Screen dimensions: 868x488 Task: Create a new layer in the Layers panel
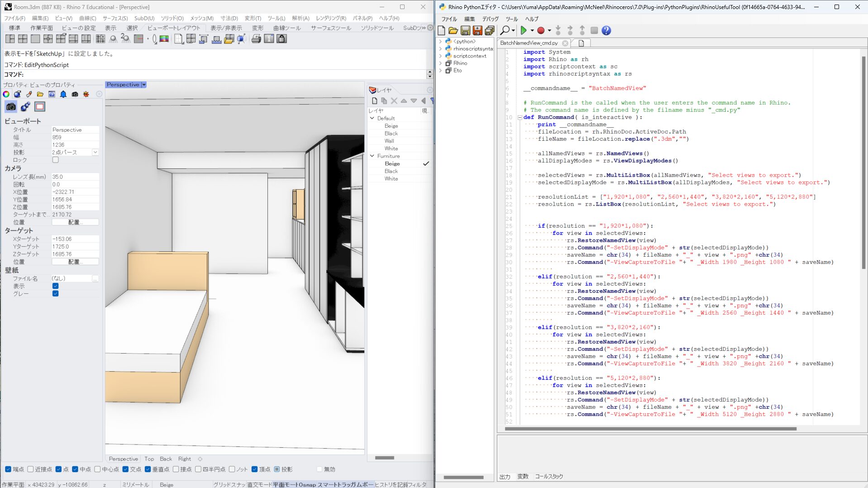374,101
